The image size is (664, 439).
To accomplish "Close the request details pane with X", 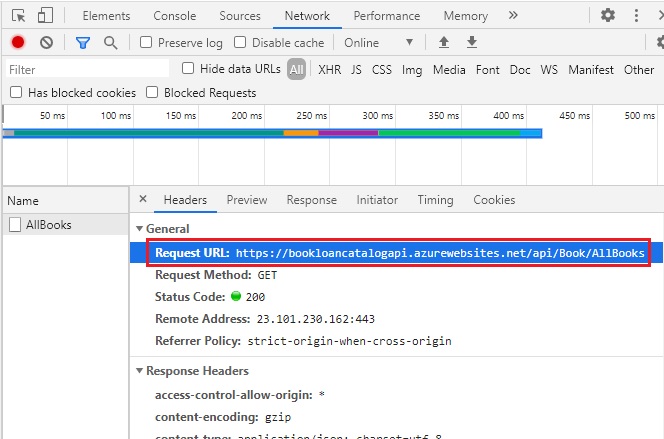I will 143,199.
